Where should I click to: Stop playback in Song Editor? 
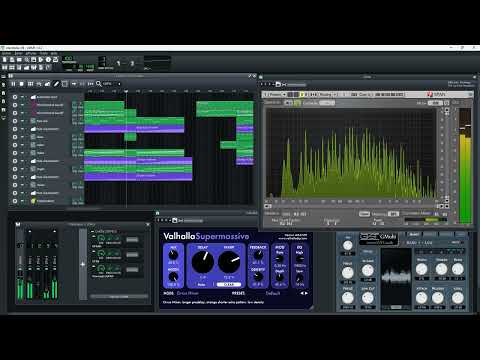[x=22, y=84]
